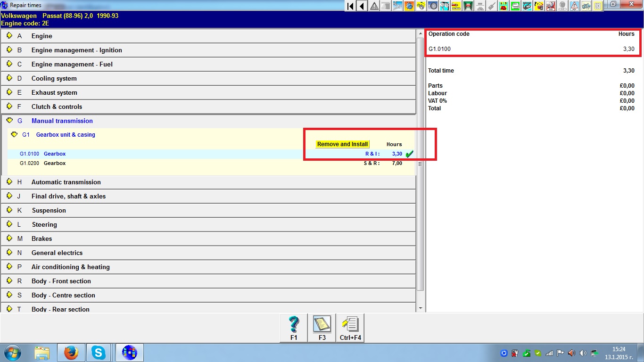The width and height of the screenshot is (644, 362).
Task: Select the key icon in the toolbar
Action: (x=492, y=6)
